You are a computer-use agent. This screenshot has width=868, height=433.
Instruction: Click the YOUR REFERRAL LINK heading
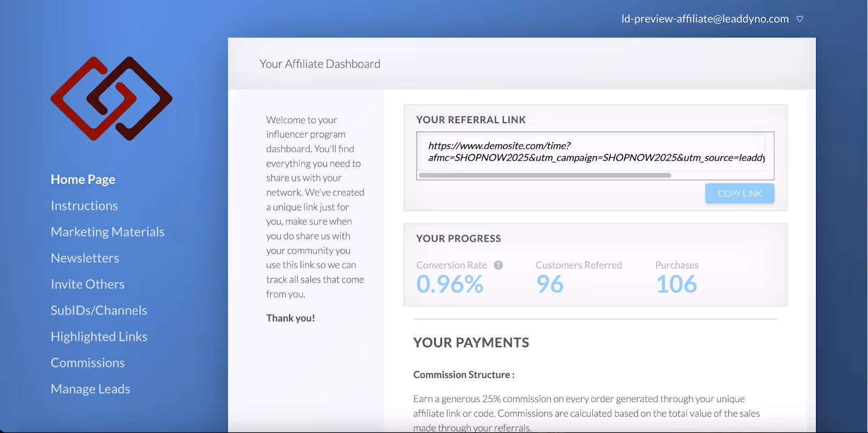(x=471, y=120)
